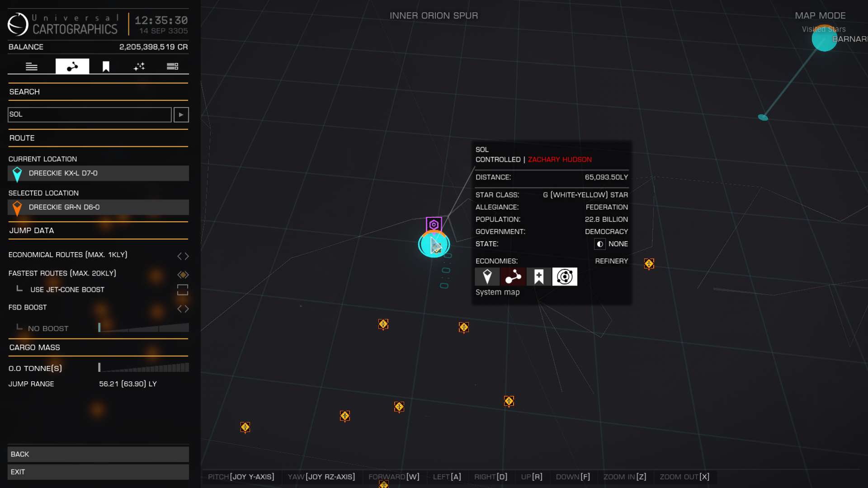The image size is (868, 488).
Task: Click the ZOOM IN [Z] hint
Action: [625, 477]
